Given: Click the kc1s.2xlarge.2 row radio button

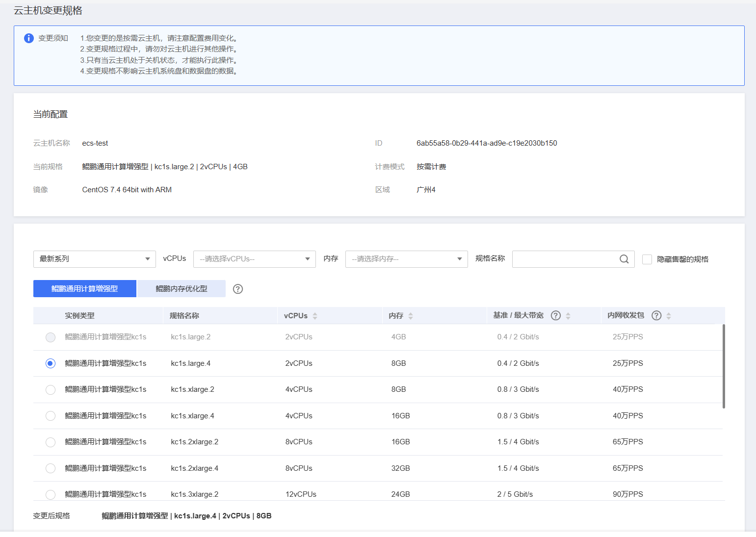Looking at the screenshot, I should 51,442.
